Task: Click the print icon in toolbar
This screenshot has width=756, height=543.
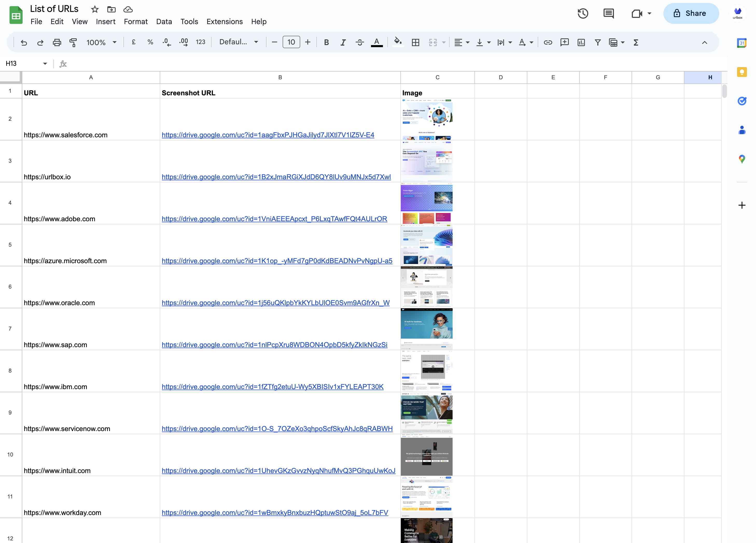Action: tap(57, 42)
